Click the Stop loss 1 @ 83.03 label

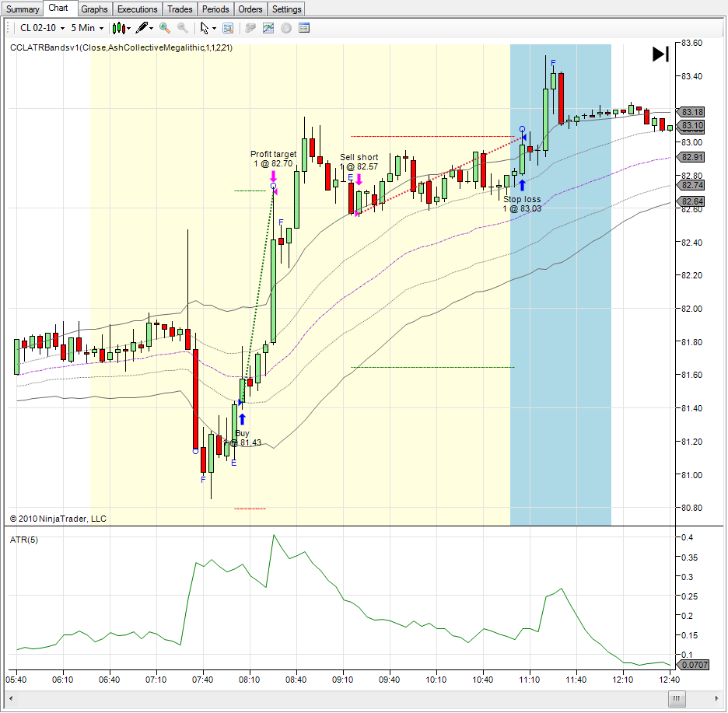click(523, 204)
